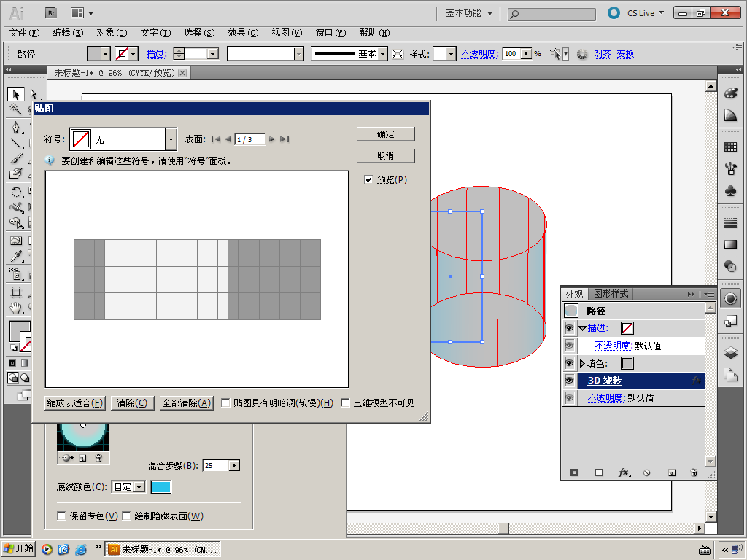Open Adobe Bridge with the Br icon

coord(51,13)
